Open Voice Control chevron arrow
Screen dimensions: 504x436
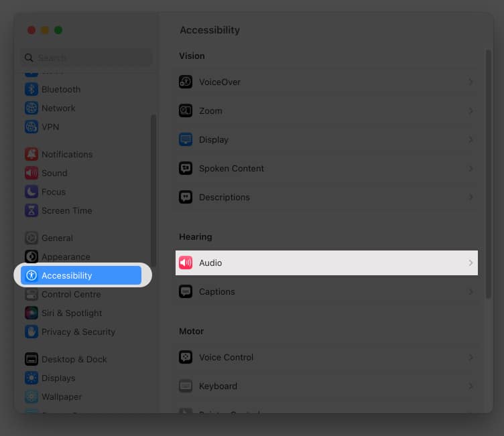tap(470, 357)
